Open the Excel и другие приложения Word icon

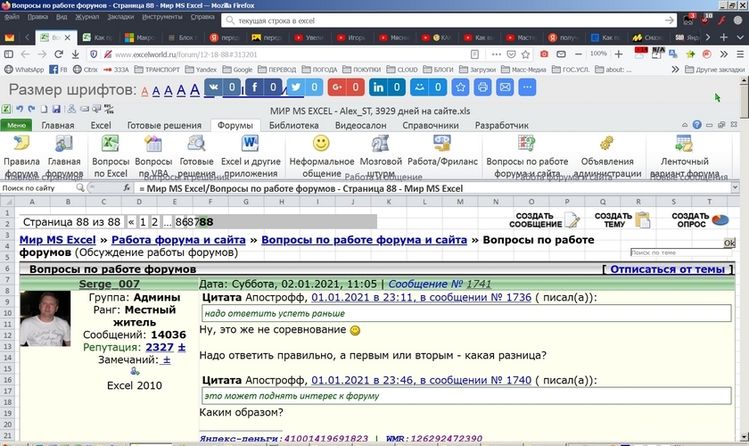pos(250,143)
